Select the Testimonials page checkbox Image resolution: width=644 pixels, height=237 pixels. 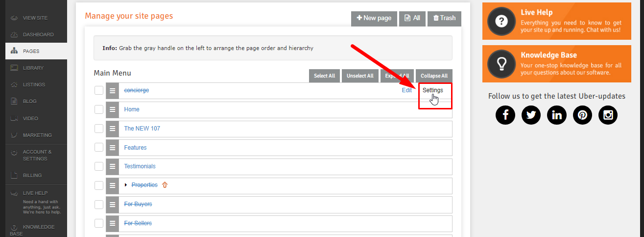[x=99, y=166]
